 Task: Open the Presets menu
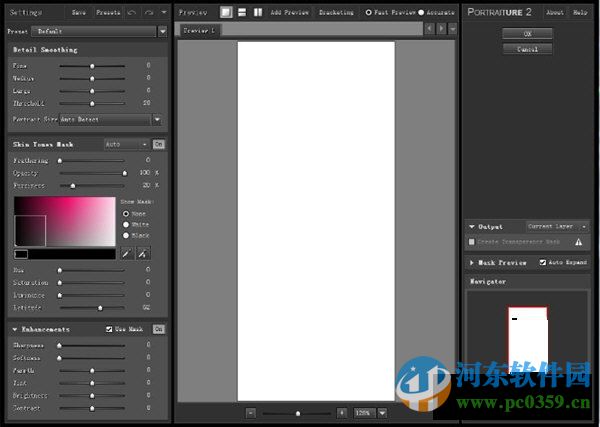108,13
